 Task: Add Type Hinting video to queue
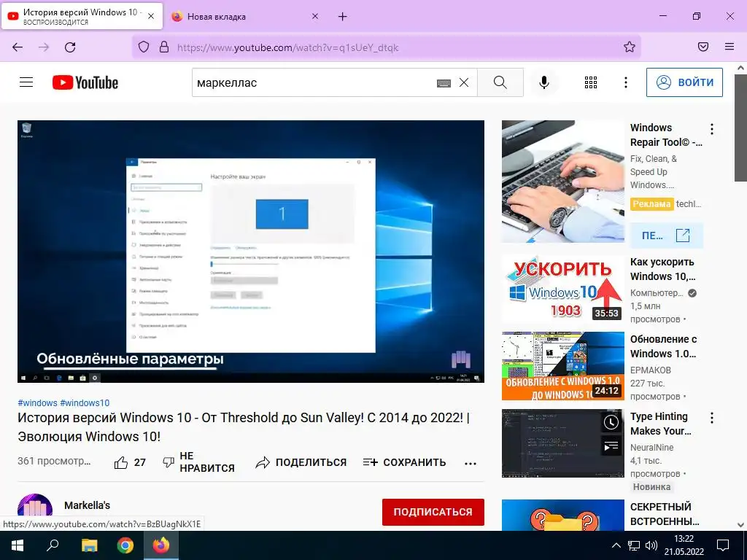(x=611, y=446)
